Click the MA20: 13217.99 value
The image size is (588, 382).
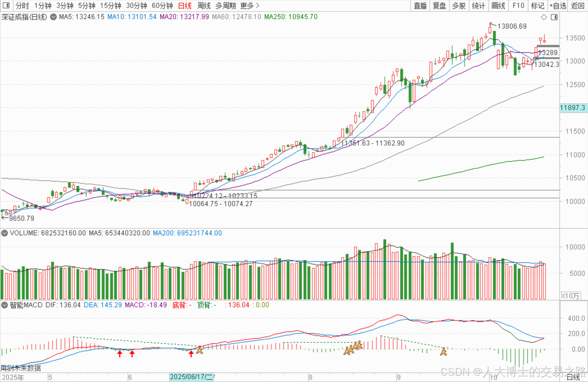(184, 17)
